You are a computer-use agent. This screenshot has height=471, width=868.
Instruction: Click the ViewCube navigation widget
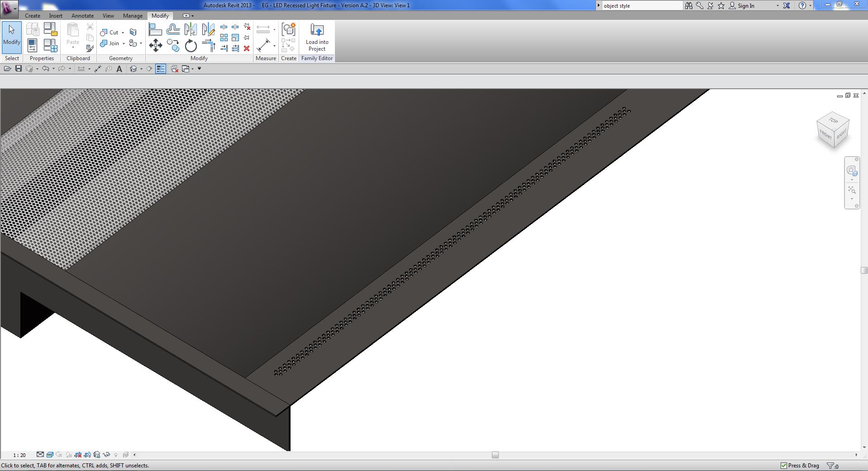click(833, 130)
